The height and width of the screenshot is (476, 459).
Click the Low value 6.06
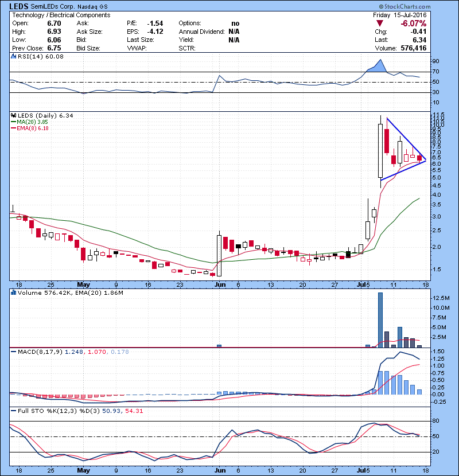click(x=54, y=40)
